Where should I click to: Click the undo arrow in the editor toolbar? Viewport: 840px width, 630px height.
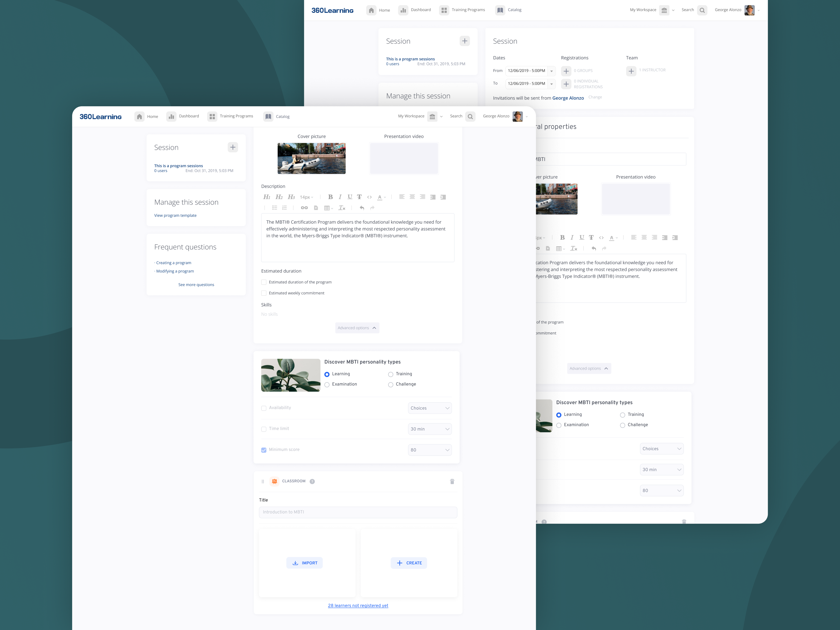[x=362, y=208]
